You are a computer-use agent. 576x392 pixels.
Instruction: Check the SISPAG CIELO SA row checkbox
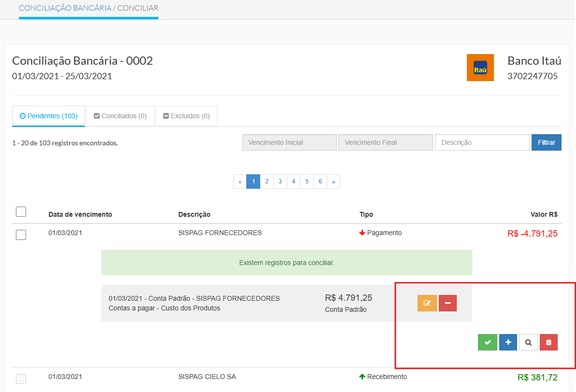21,379
